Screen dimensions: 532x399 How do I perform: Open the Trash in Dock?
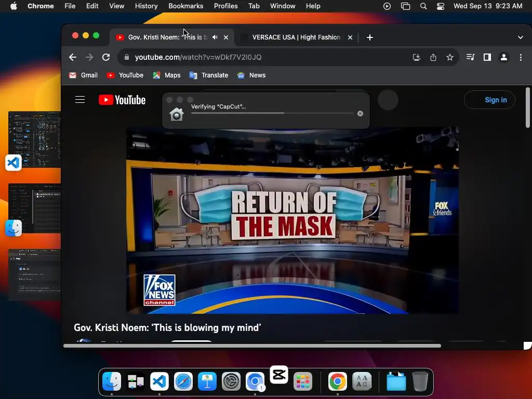(x=420, y=381)
